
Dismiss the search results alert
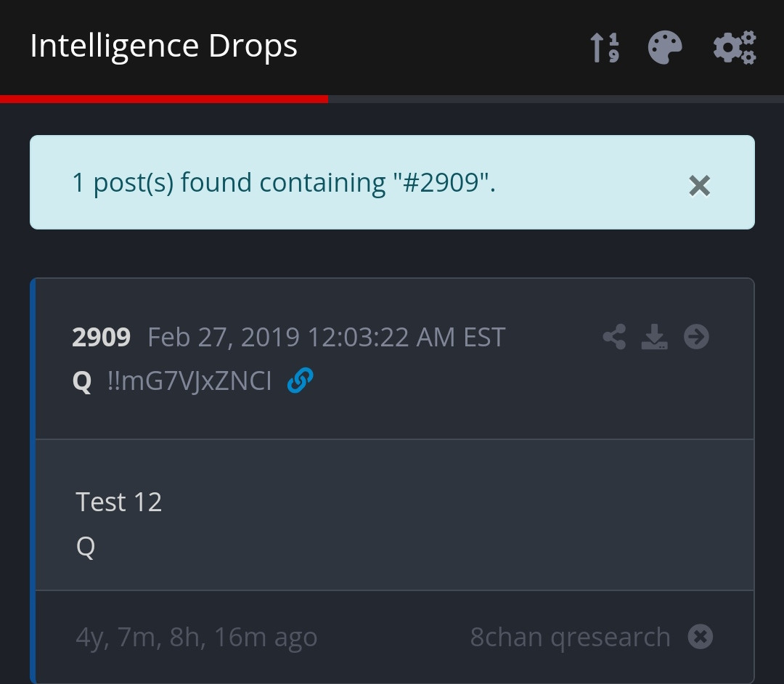click(699, 186)
